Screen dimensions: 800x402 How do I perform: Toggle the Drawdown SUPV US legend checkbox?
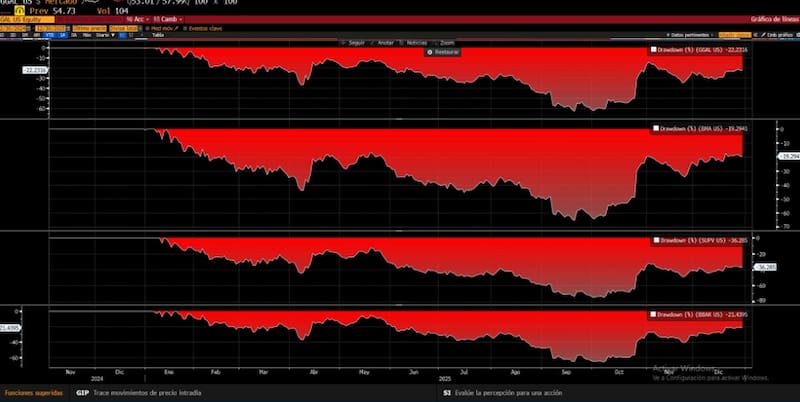(654, 241)
